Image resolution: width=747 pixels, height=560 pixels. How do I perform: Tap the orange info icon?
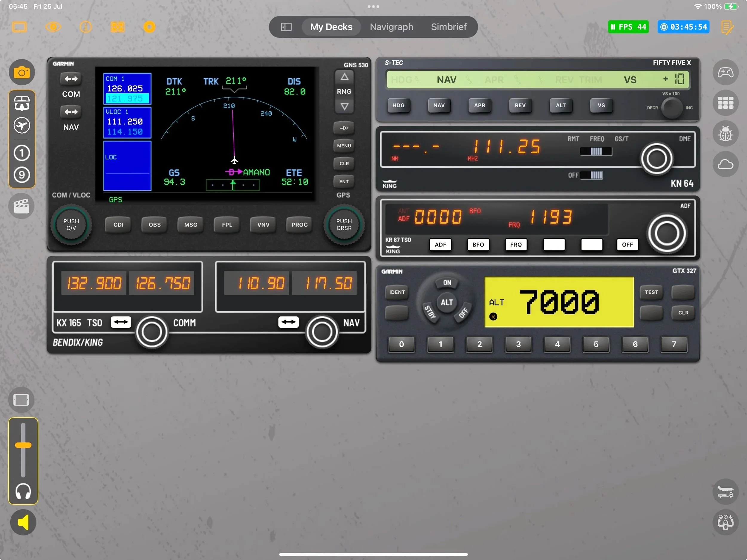(x=85, y=27)
